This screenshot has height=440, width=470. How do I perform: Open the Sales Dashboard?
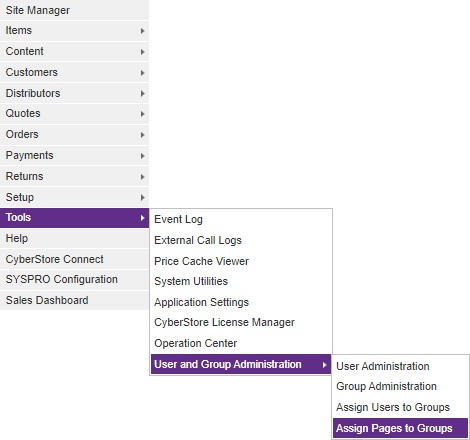(74, 300)
